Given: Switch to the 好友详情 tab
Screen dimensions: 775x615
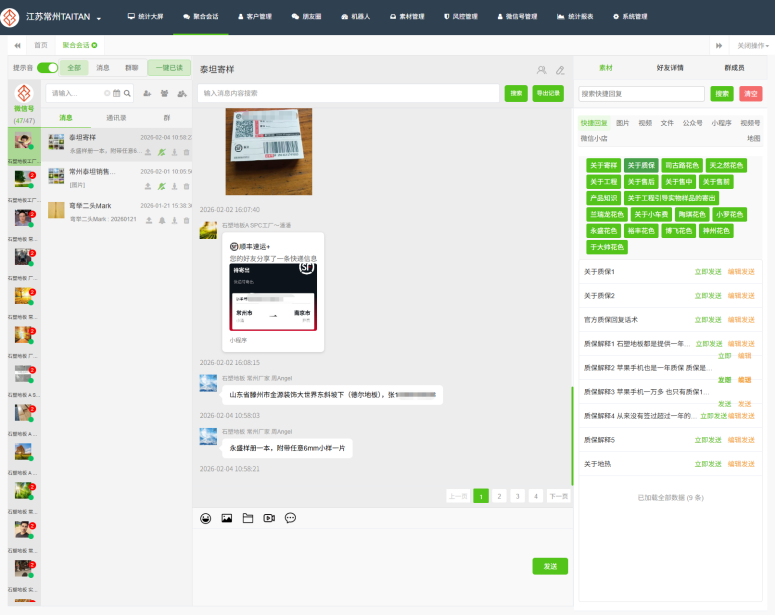Looking at the screenshot, I should (670, 68).
